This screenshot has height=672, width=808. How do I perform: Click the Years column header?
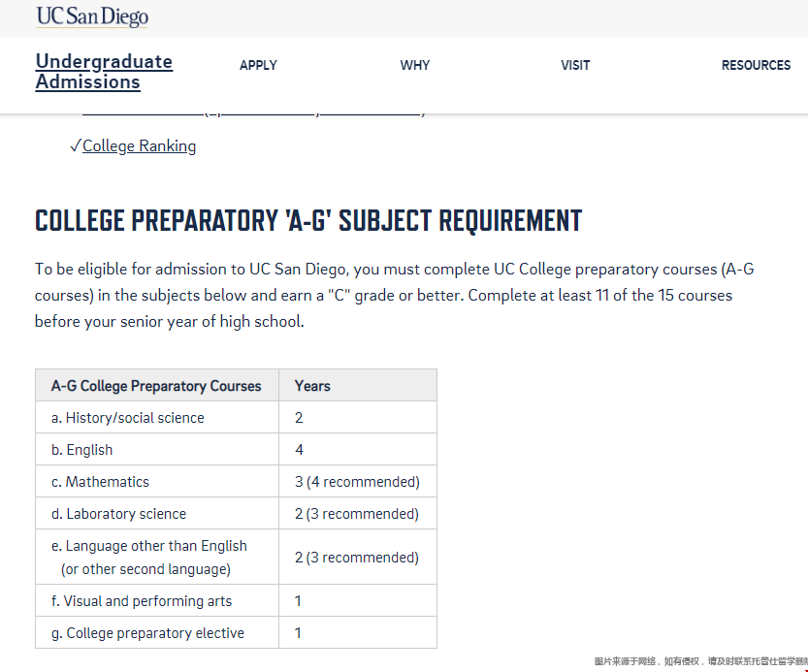click(312, 386)
